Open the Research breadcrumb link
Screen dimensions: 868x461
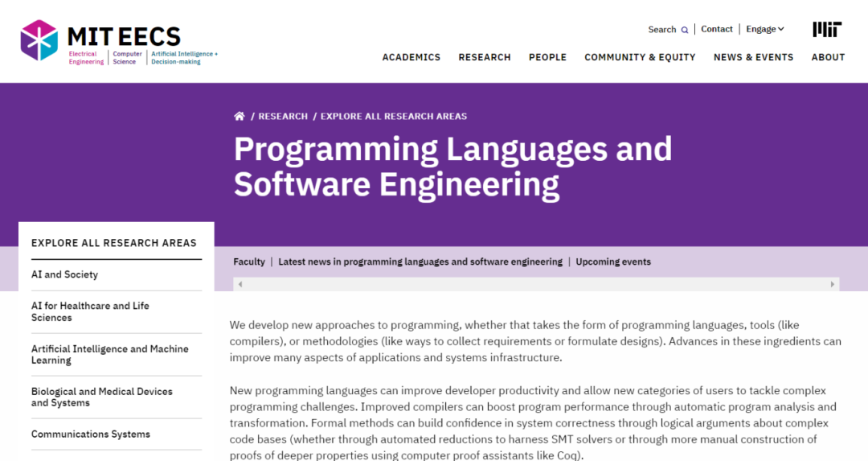tap(283, 117)
